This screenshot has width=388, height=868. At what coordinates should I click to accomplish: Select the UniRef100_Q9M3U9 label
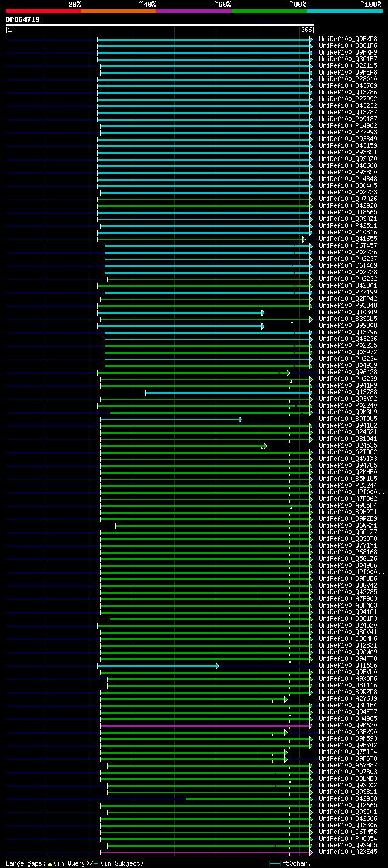[348, 412]
